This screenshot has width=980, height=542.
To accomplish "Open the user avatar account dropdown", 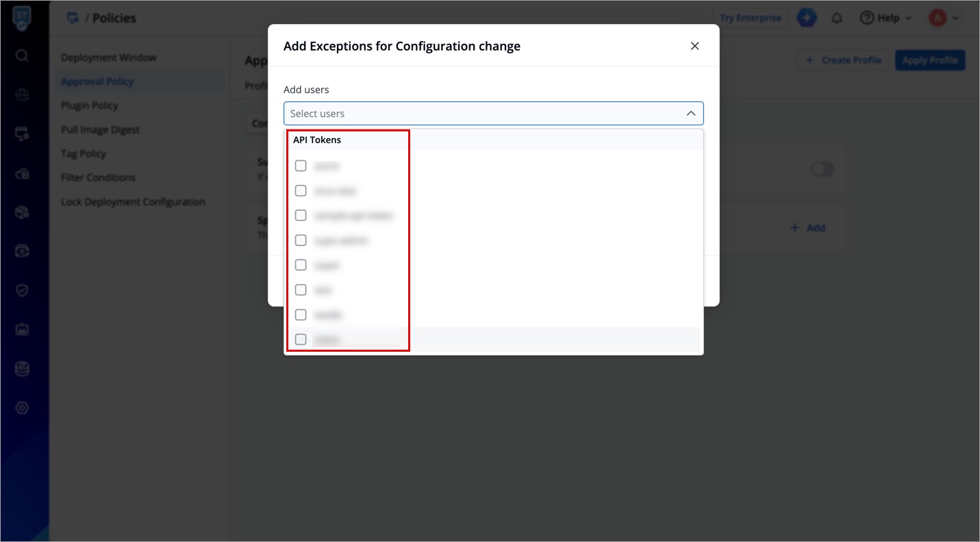I will tap(944, 18).
